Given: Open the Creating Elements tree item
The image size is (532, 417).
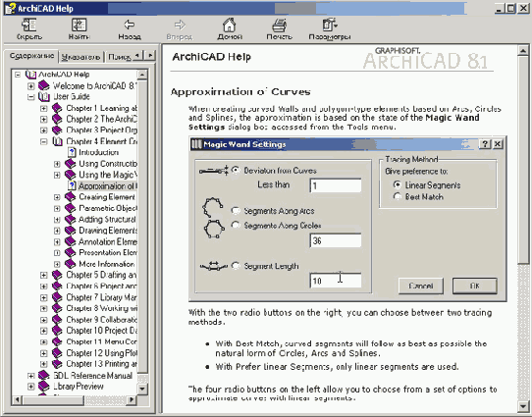Looking at the screenshot, I should pos(107,196).
